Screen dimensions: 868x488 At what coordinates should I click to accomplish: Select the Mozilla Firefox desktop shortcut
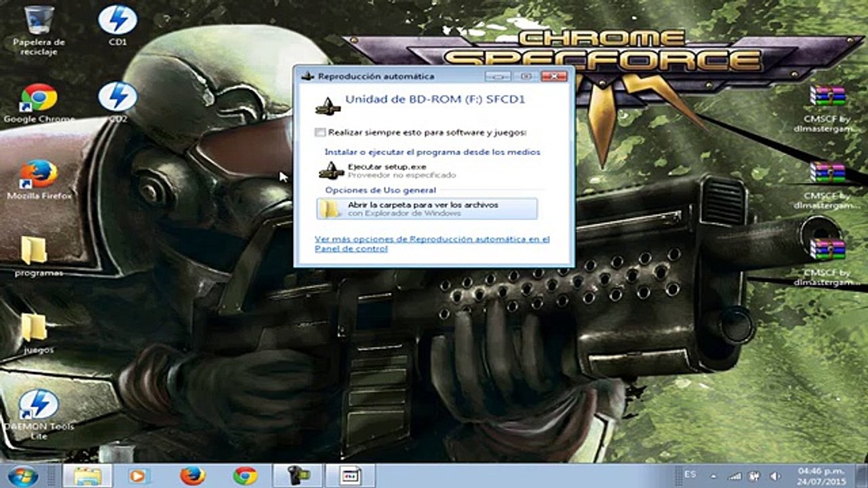point(39,180)
